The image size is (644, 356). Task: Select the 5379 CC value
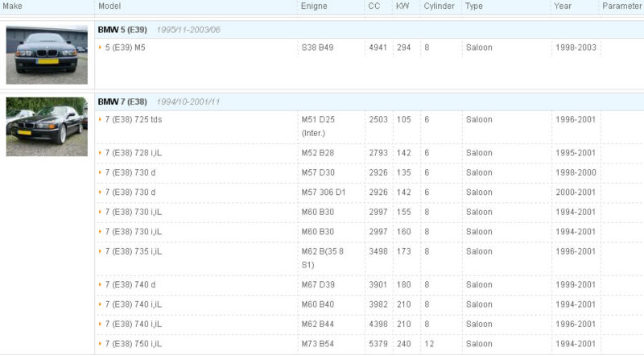coord(378,344)
